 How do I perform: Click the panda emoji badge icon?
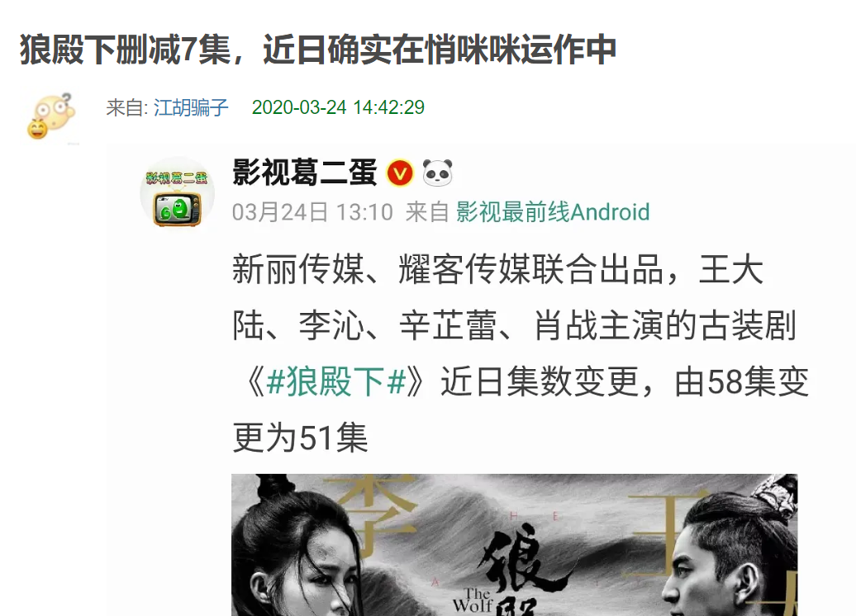tap(438, 173)
